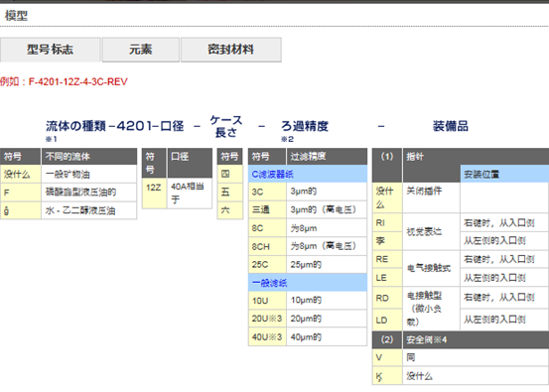Click the 为8μm（高电压） cell
The width and height of the screenshot is (549, 392).
pos(327,246)
